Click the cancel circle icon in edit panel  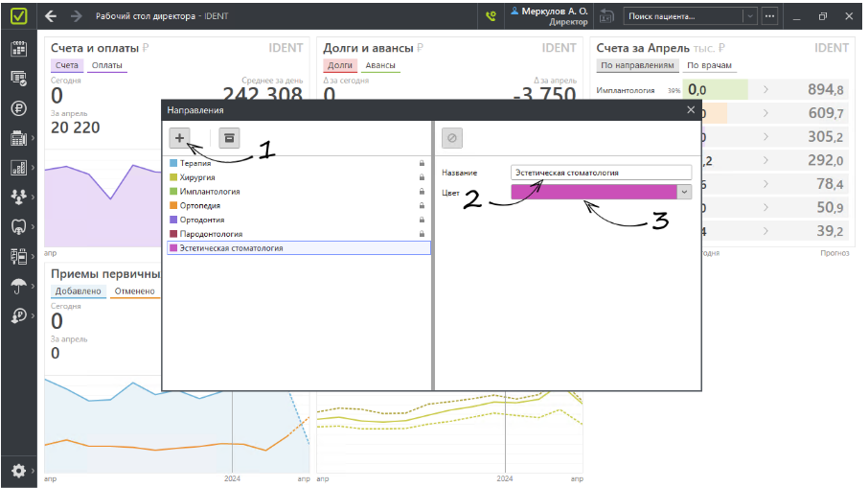[452, 138]
